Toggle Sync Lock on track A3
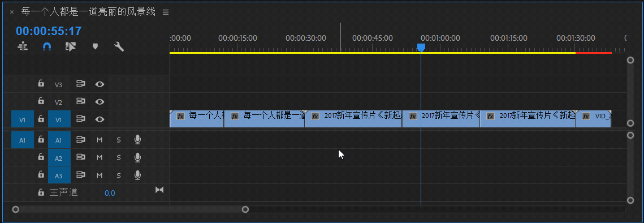 [80, 175]
